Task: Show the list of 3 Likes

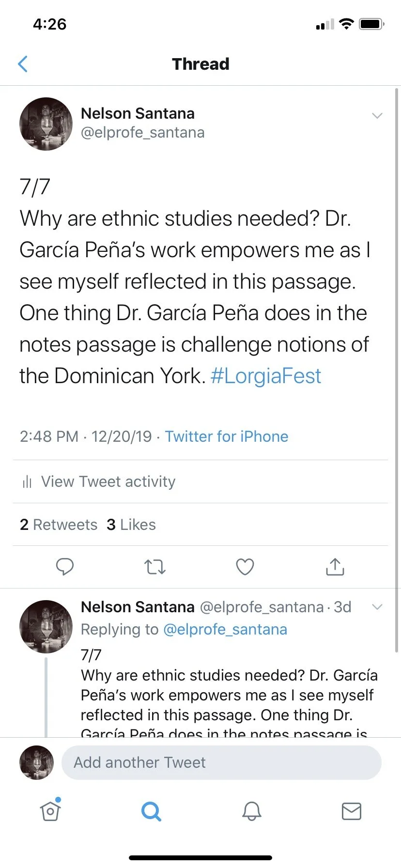Action: click(131, 525)
